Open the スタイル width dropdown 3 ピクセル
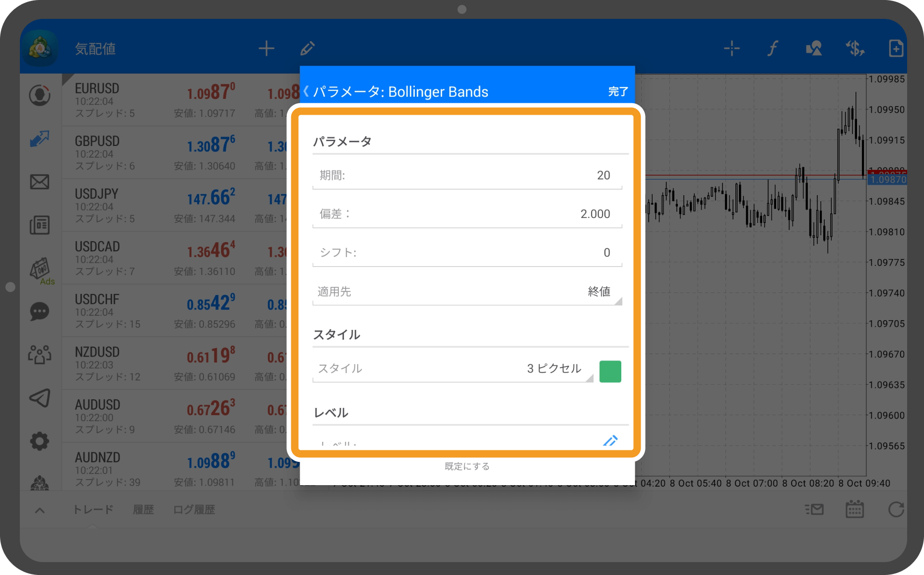Image resolution: width=924 pixels, height=575 pixels. 453,369
